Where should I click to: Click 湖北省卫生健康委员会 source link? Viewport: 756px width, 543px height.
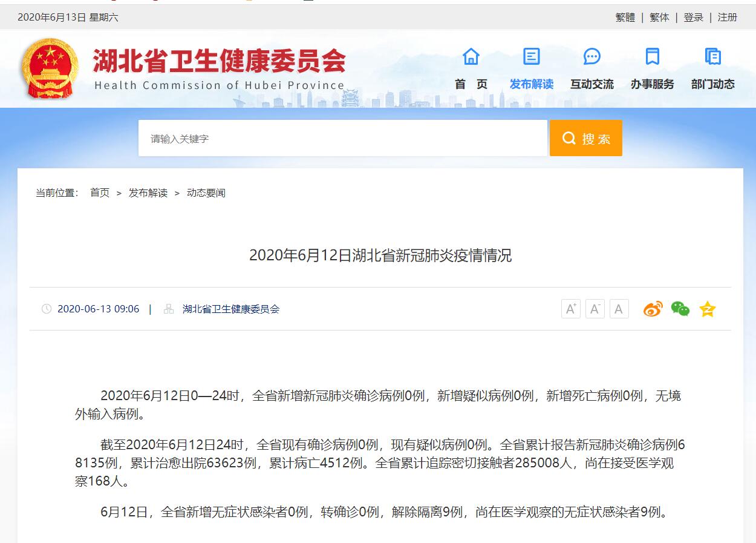pyautogui.click(x=231, y=309)
